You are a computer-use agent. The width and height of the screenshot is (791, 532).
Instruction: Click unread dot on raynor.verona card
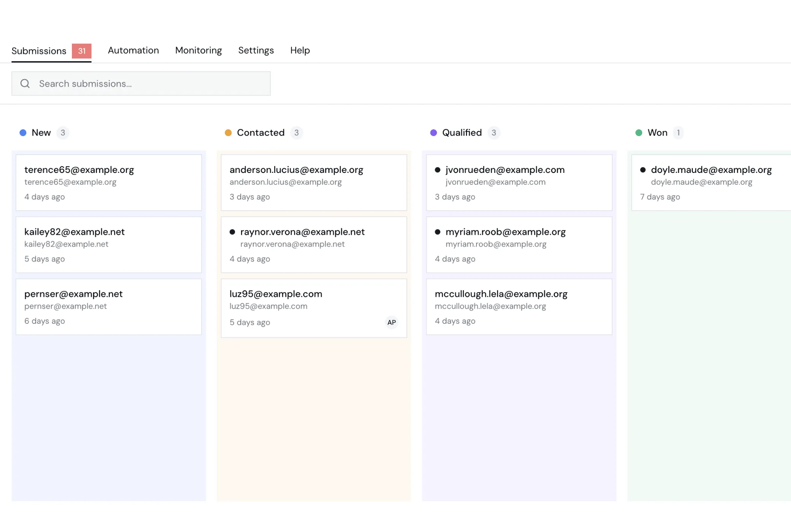tap(232, 232)
